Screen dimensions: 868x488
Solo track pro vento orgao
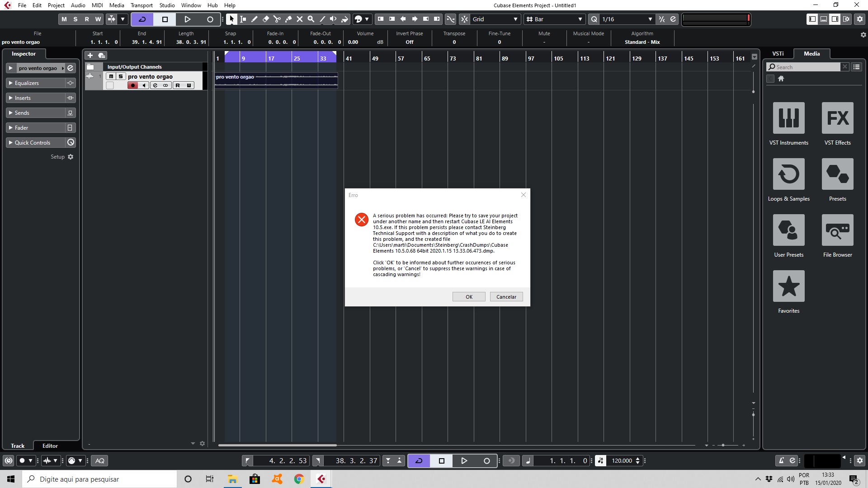tap(121, 76)
